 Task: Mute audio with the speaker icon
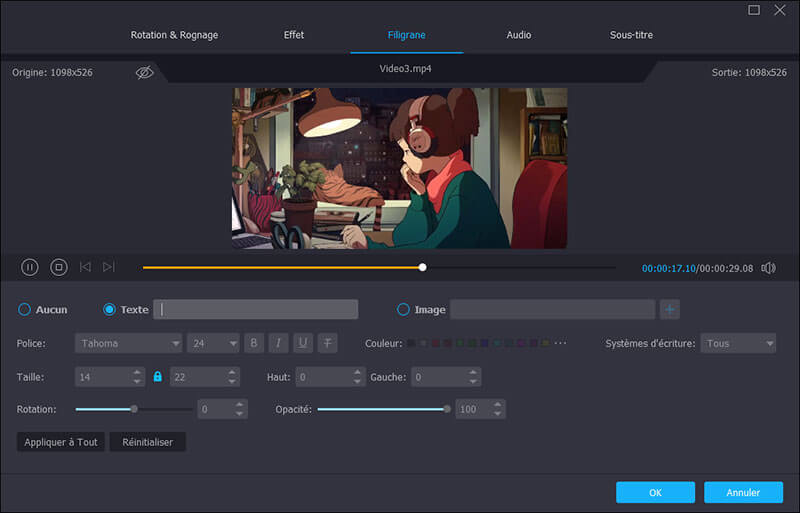pos(768,268)
